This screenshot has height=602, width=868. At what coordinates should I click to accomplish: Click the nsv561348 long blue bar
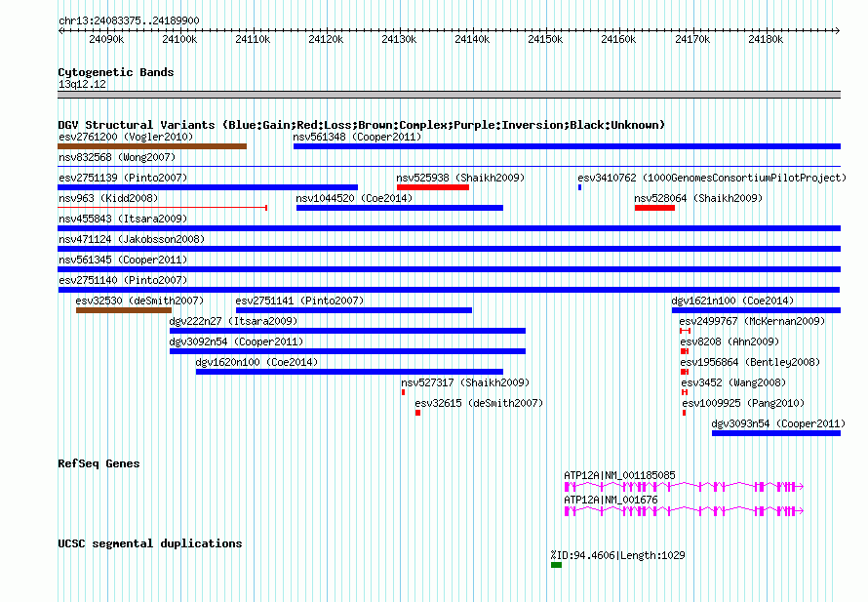coord(567,146)
